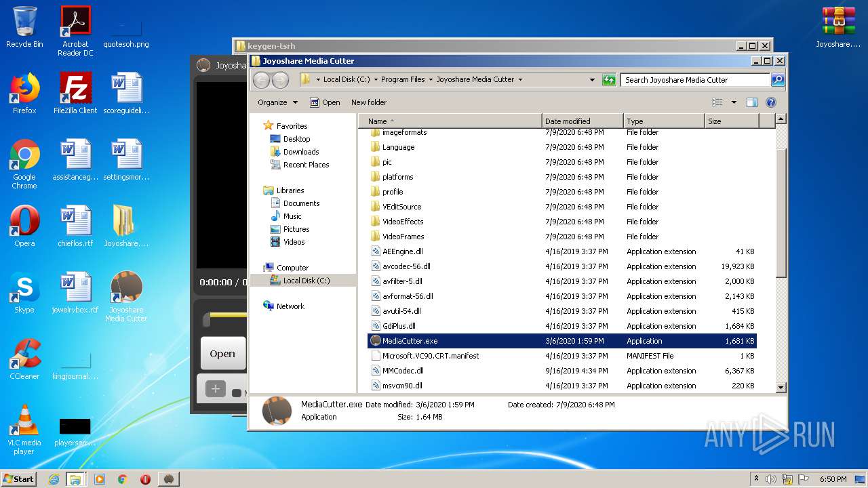The image size is (868, 488).
Task: Click Windows Media Player taskbar icon
Action: pos(100,479)
